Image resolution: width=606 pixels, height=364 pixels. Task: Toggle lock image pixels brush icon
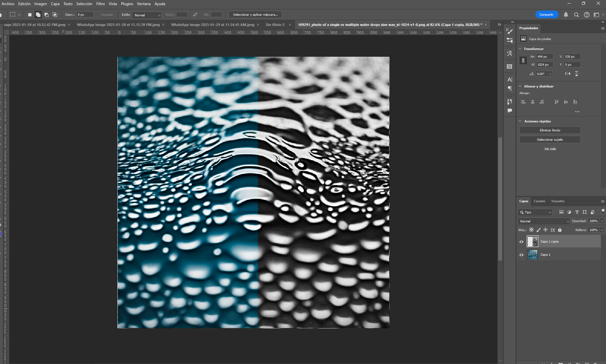click(x=538, y=230)
